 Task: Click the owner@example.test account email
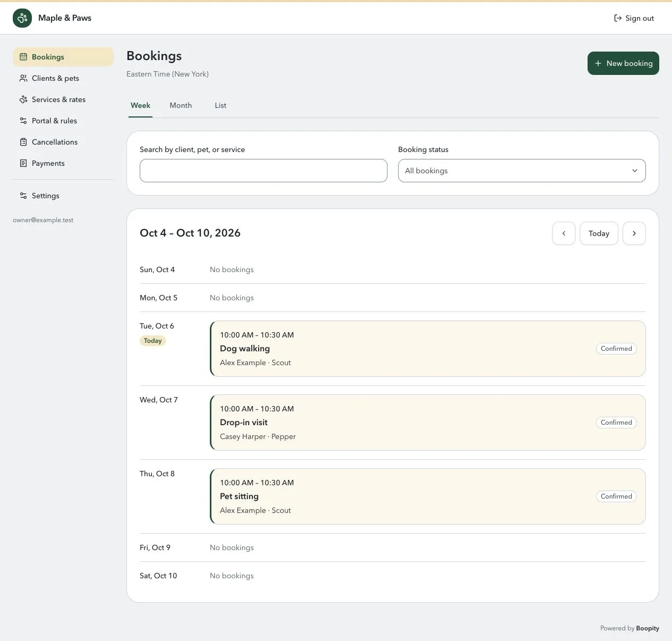click(x=43, y=220)
